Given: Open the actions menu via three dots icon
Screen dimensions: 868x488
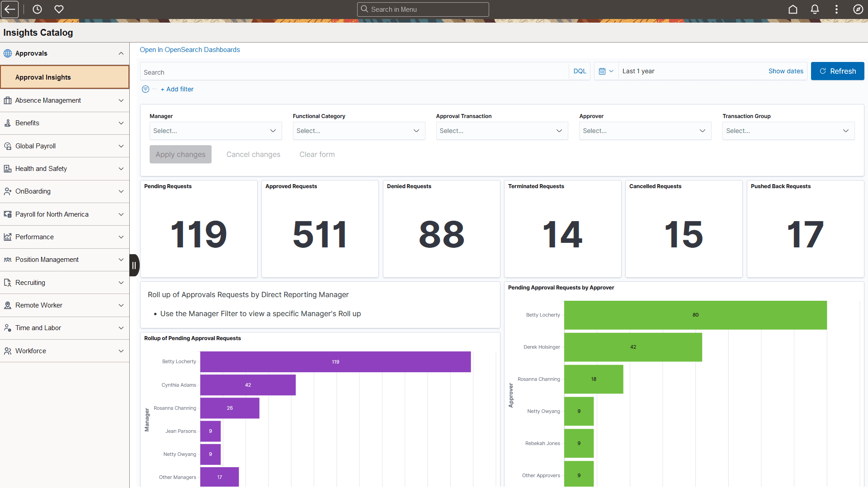Looking at the screenshot, I should tap(836, 9).
